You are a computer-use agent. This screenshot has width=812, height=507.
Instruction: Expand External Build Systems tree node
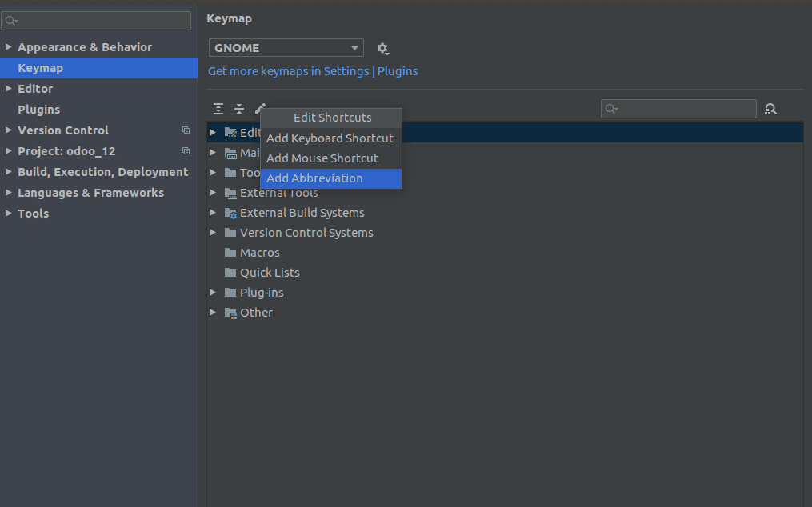pyautogui.click(x=212, y=213)
